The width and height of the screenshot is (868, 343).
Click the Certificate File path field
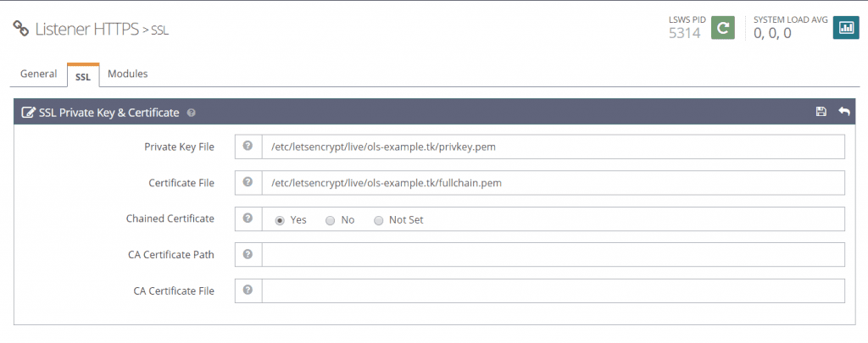(x=553, y=183)
